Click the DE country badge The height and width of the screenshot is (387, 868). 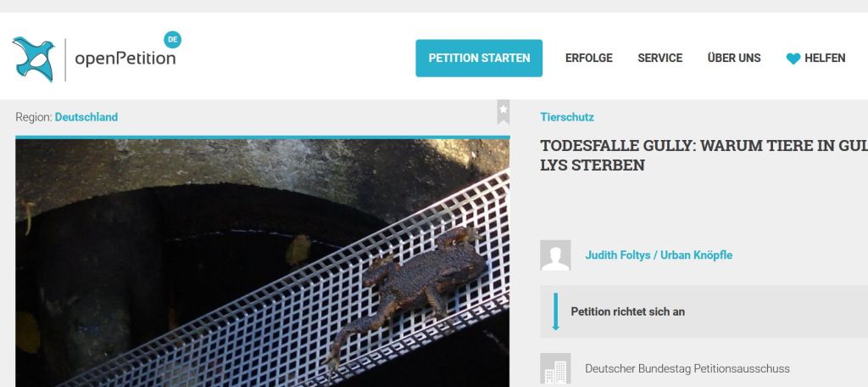(172, 39)
